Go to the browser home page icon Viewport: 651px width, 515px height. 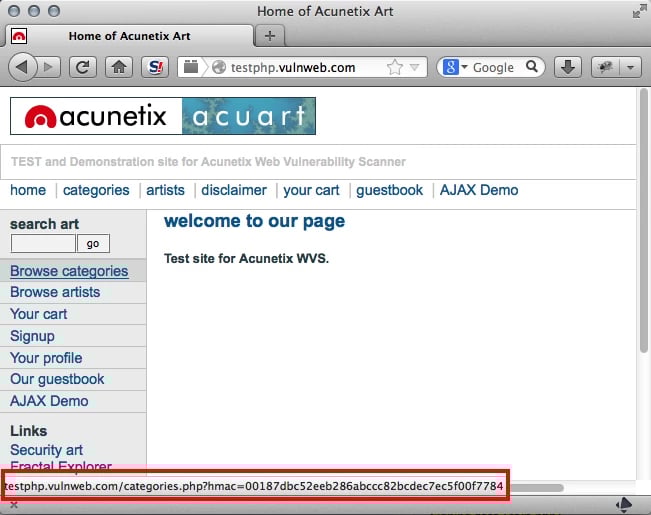119,67
